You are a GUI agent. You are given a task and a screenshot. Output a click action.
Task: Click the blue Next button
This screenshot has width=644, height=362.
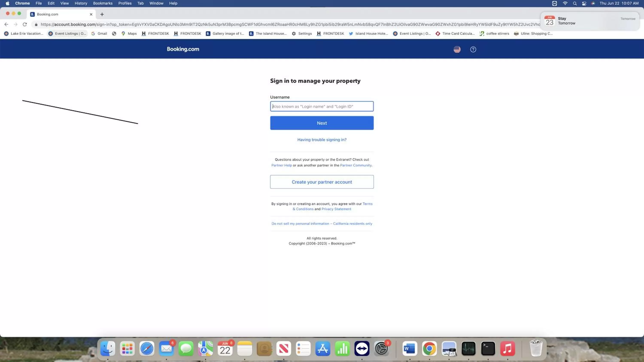click(322, 123)
